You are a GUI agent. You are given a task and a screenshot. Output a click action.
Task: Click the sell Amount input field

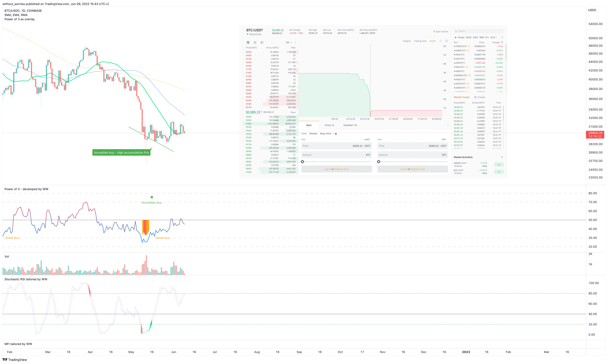pos(413,155)
